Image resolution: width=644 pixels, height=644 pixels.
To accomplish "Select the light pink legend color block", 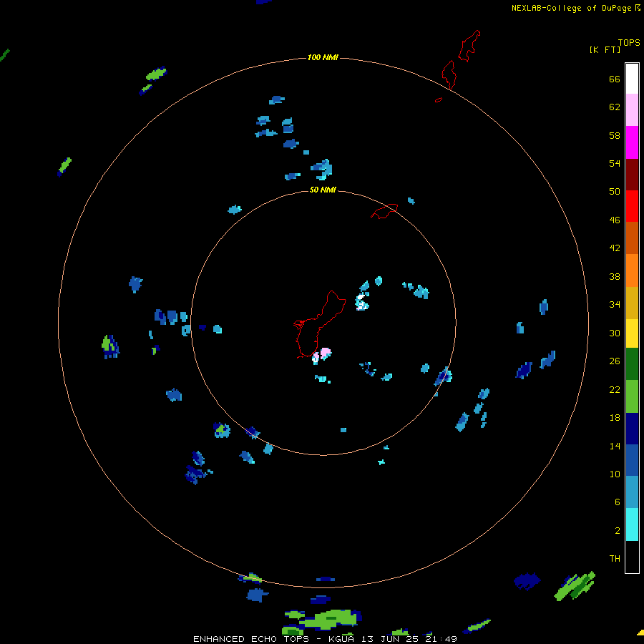I will (632, 110).
